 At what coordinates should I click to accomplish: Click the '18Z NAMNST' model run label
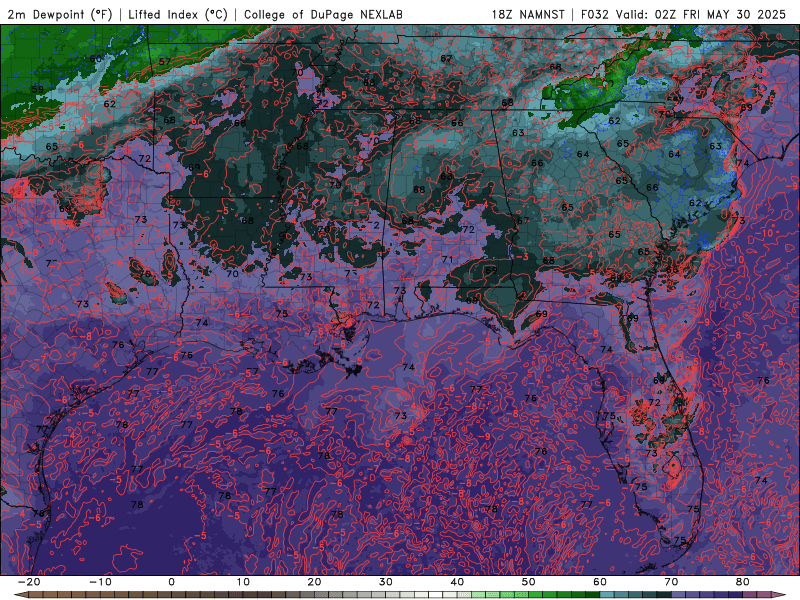pyautogui.click(x=528, y=15)
